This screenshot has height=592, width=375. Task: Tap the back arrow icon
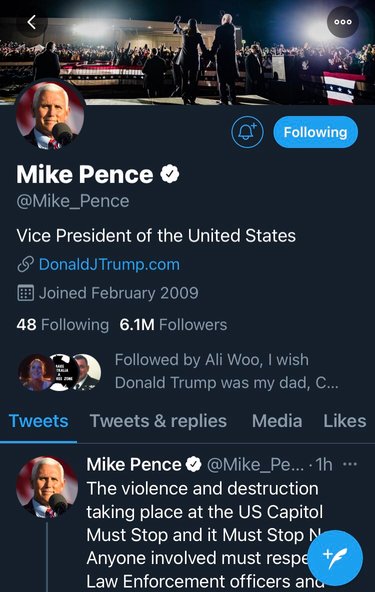pos(32,22)
